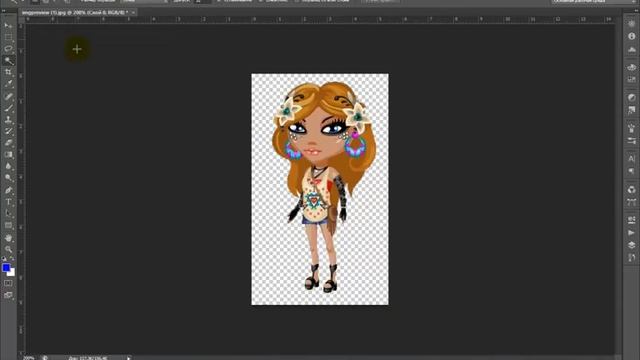640x360 pixels.
Task: Change the screen mode
Action: coord(8,295)
